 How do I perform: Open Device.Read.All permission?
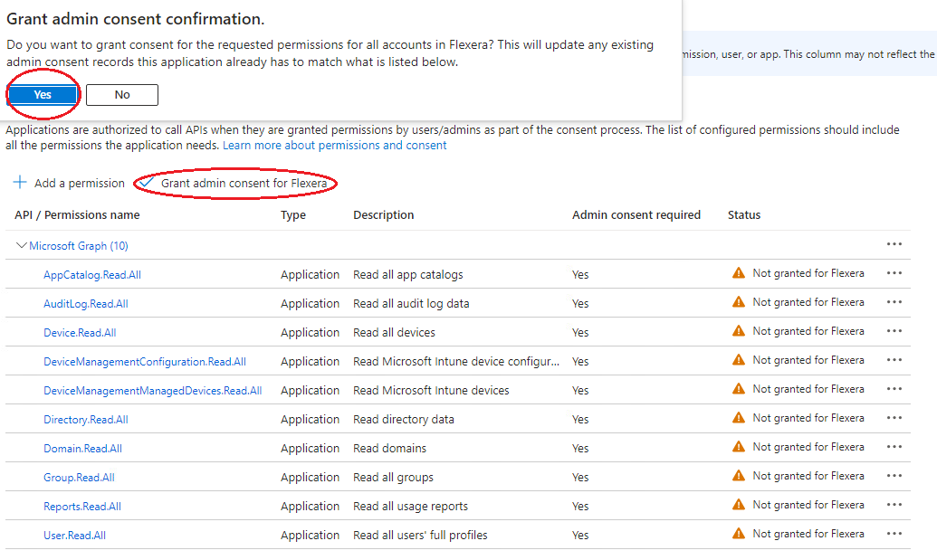click(80, 333)
